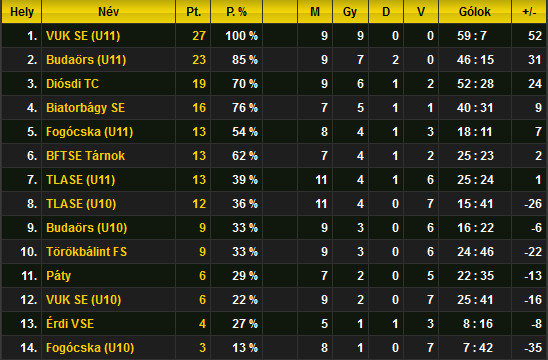Open the Páty team link

59,276
